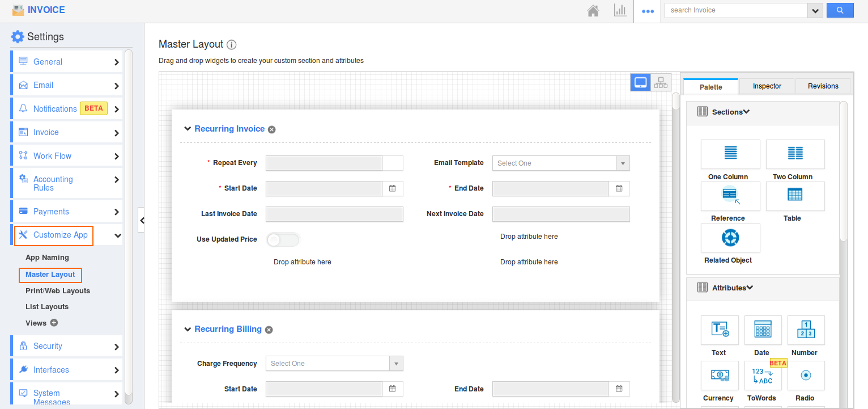Switch to the Revisions tab
Screen dimensions: 868x409
coord(823,86)
